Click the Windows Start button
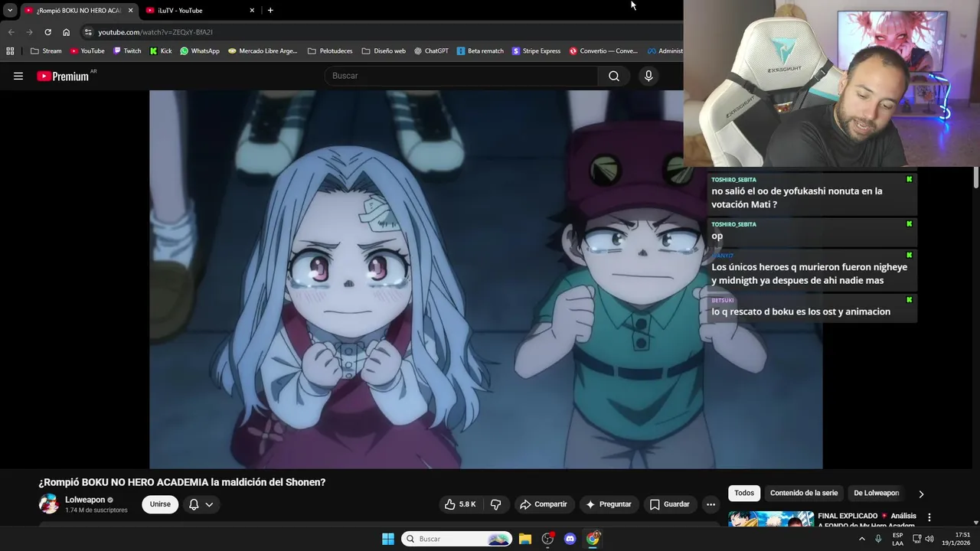This screenshot has width=980, height=551. pos(388,539)
